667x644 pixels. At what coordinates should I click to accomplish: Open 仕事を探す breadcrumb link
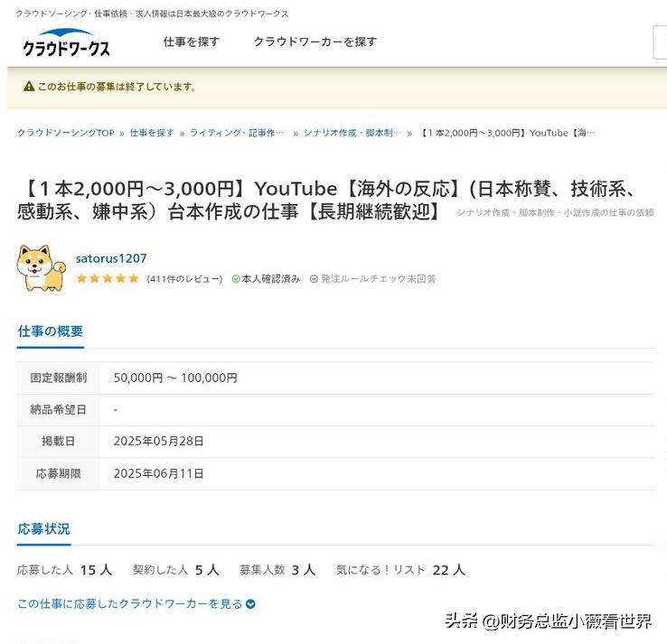(152, 133)
